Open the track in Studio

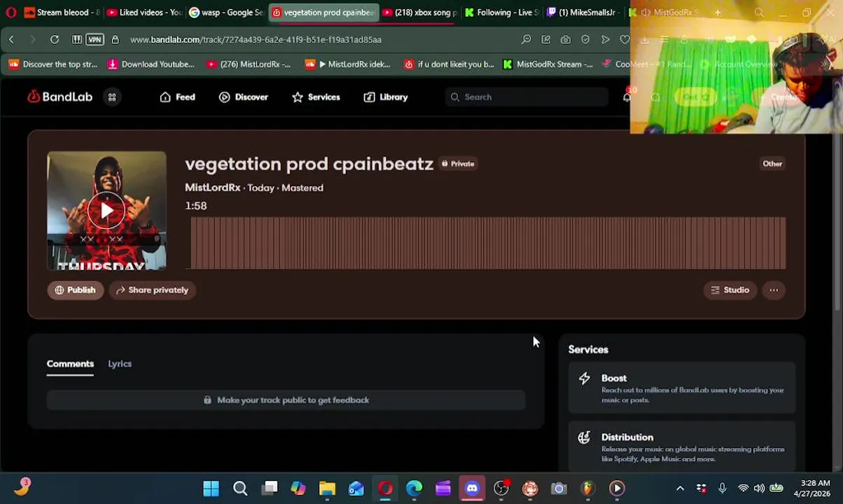point(730,290)
